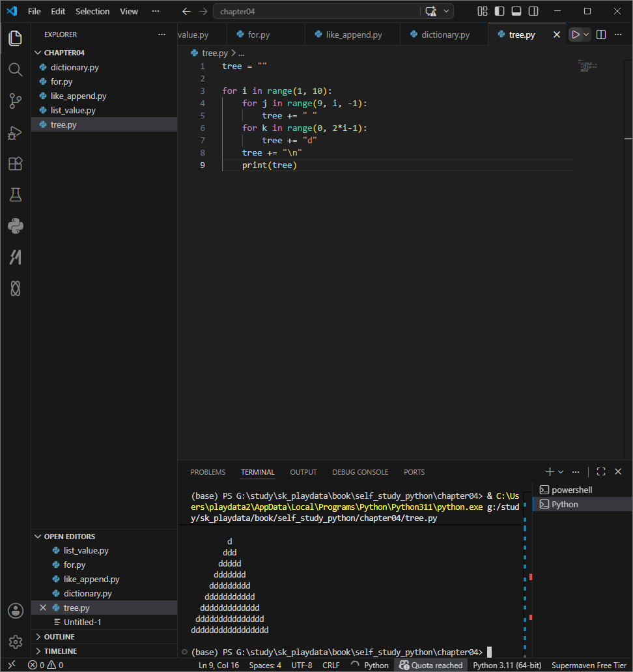Screen dimensions: 633x672
Task: Select the Python terminal instance
Action: point(583,505)
